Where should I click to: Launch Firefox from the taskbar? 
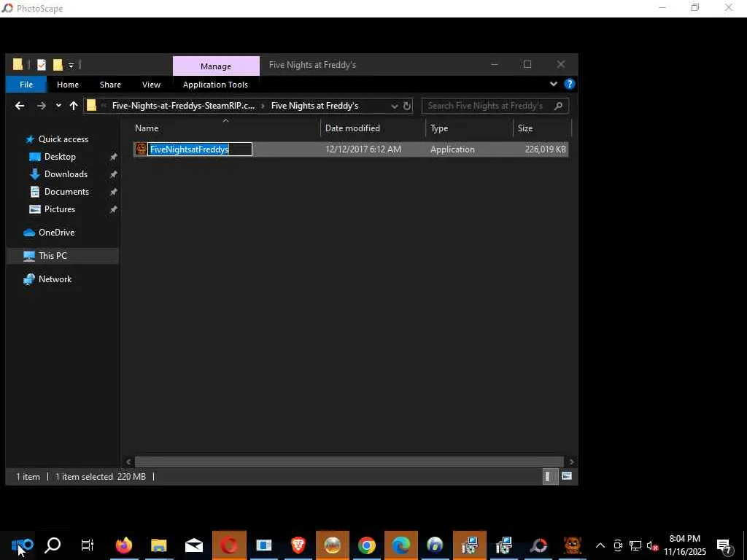pos(124,545)
